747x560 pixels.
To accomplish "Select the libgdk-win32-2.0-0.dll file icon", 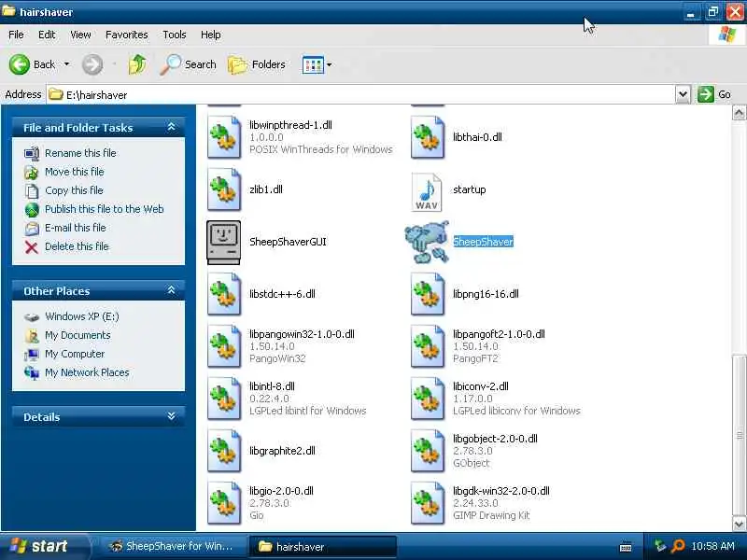I will 428,503.
